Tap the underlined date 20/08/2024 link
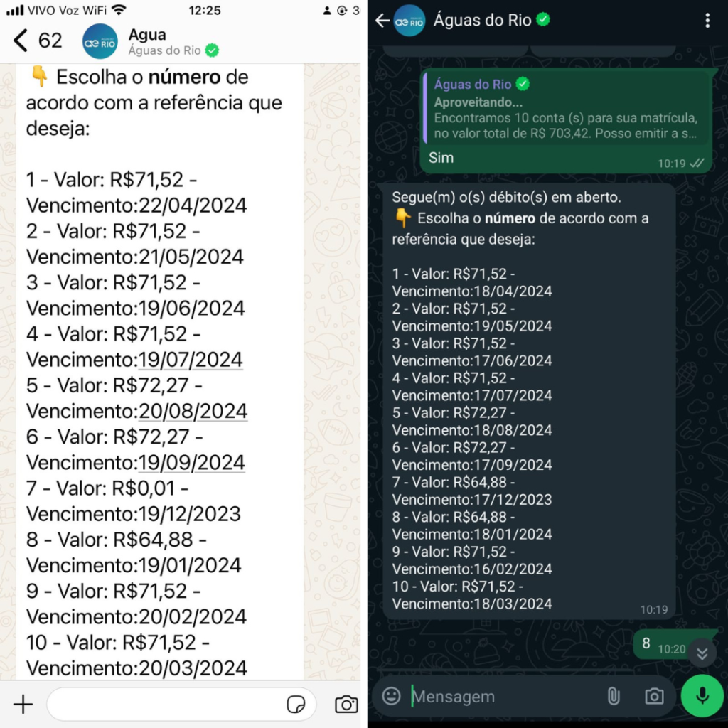Viewport: 728px width, 728px height. click(x=193, y=412)
